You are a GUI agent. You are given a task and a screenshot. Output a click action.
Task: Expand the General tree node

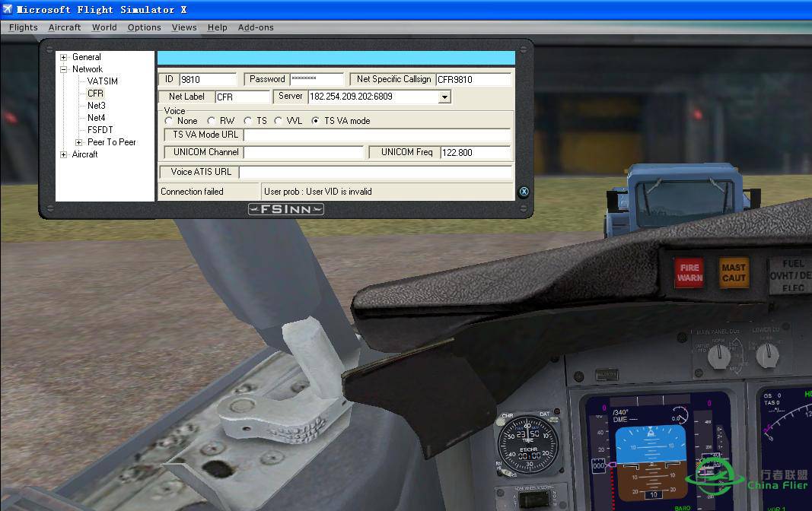point(64,57)
